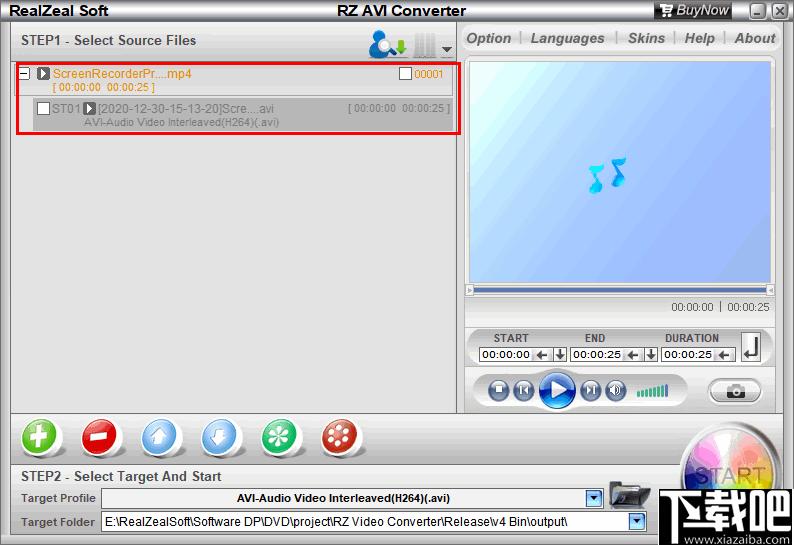Viewport: 794px width, 545px height.
Task: Play the ScreenRecorderPr mp4 source preview icon
Action: [43, 73]
